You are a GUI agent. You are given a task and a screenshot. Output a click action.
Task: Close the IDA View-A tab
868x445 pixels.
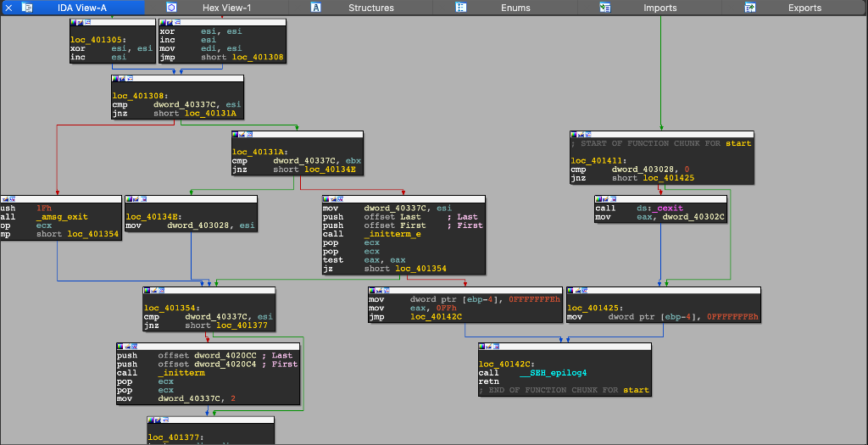(8, 8)
